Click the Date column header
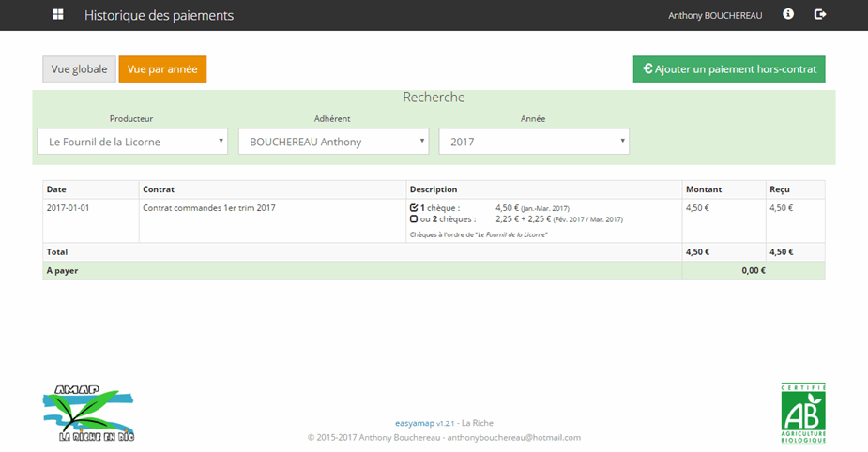This screenshot has height=452, width=868. pyautogui.click(x=56, y=189)
